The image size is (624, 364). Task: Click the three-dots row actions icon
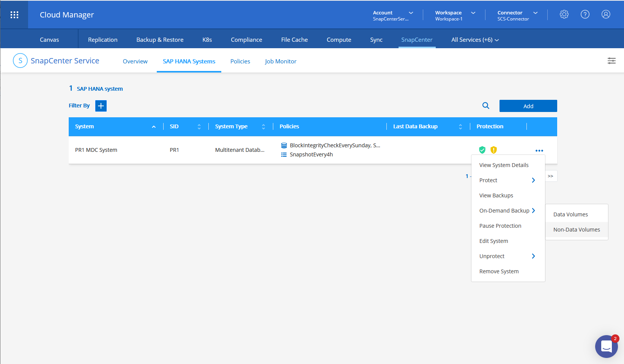[539, 151]
